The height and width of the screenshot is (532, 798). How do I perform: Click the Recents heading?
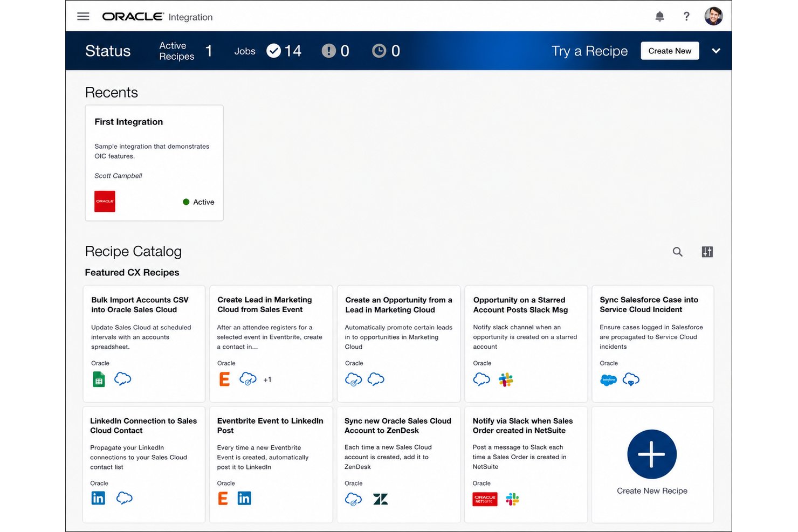112,92
